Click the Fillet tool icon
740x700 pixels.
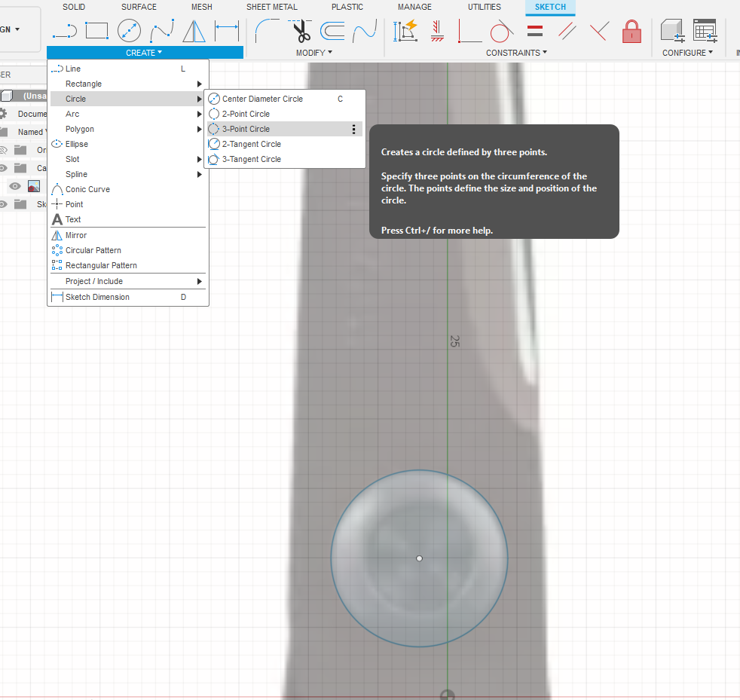click(x=266, y=32)
